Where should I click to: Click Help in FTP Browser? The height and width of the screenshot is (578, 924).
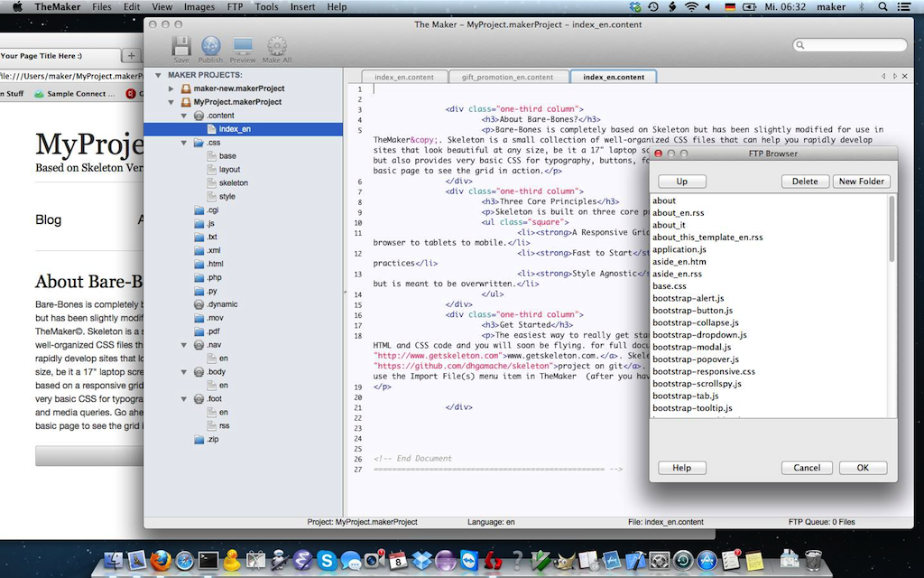coord(682,468)
